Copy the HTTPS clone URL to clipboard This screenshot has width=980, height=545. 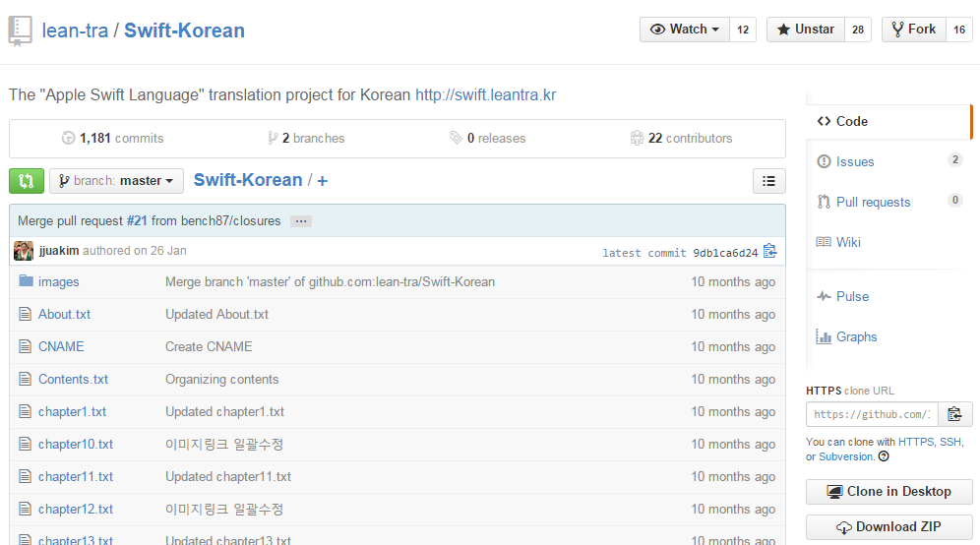[x=954, y=414]
